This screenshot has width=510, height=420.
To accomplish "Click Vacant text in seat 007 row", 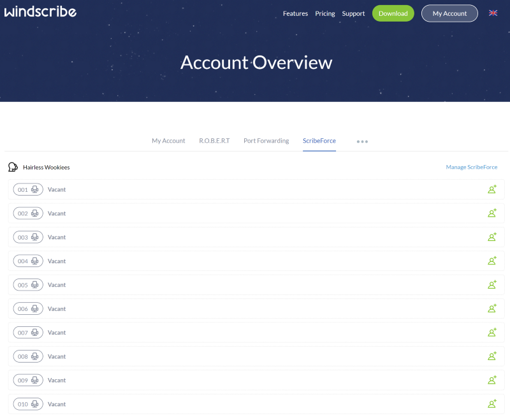I will coord(57,333).
